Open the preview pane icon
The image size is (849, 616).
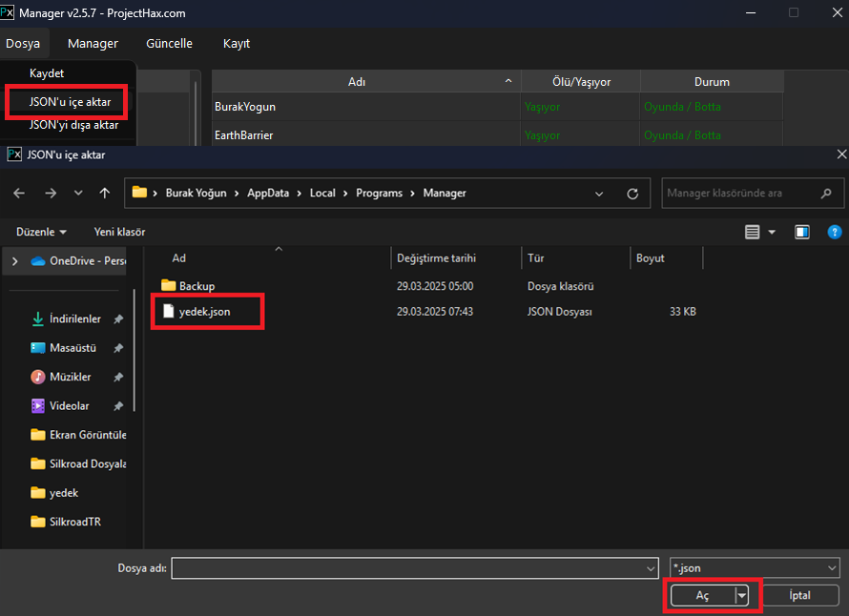click(802, 231)
